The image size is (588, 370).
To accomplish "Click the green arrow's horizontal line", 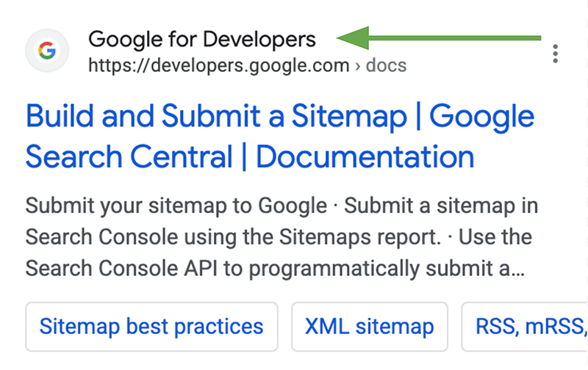I will (x=456, y=38).
